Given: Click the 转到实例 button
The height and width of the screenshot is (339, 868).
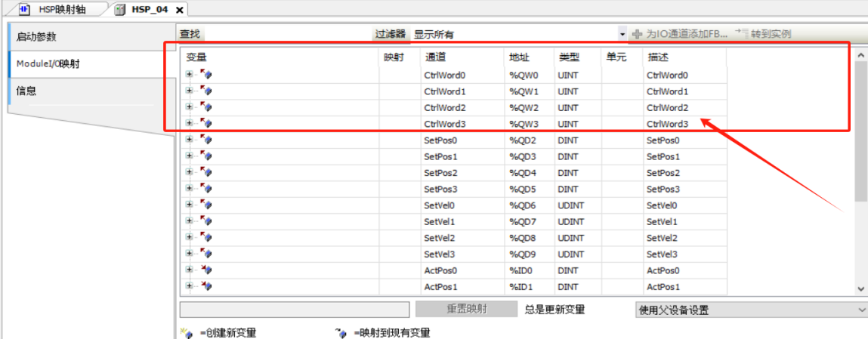Looking at the screenshot, I should [x=764, y=34].
